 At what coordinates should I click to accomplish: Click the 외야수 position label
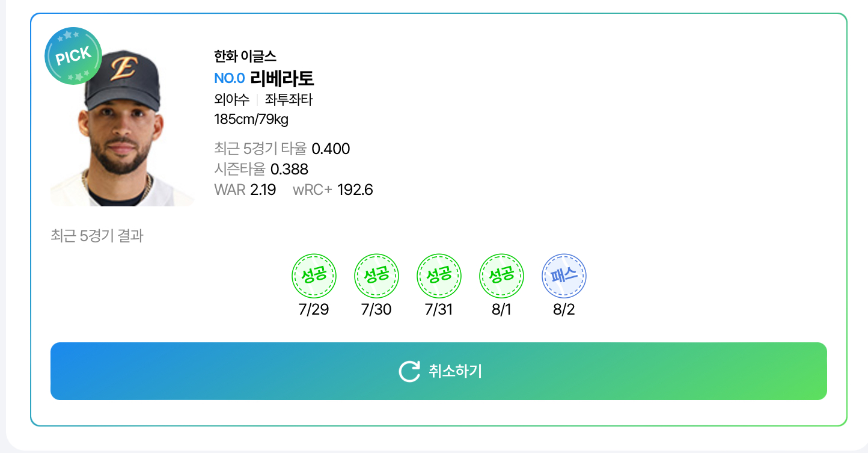click(231, 100)
